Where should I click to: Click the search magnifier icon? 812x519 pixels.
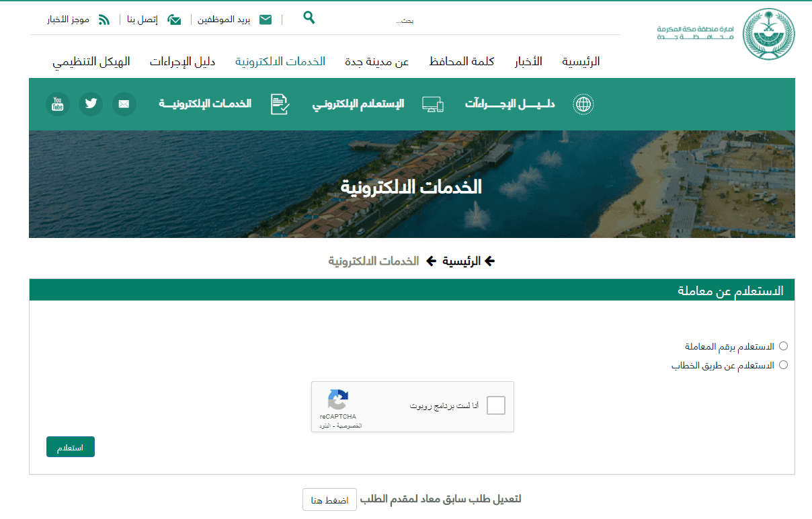tap(309, 17)
